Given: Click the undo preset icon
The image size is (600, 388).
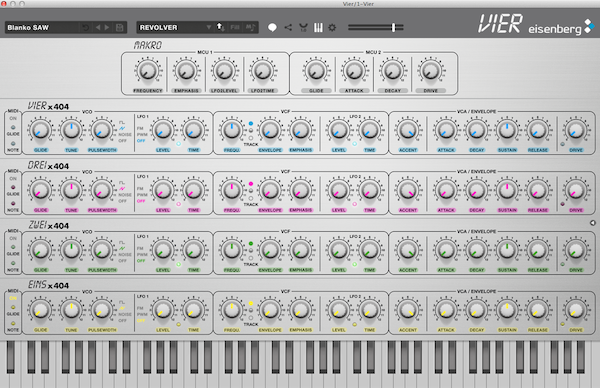Looking at the screenshot, I should 86,28.
